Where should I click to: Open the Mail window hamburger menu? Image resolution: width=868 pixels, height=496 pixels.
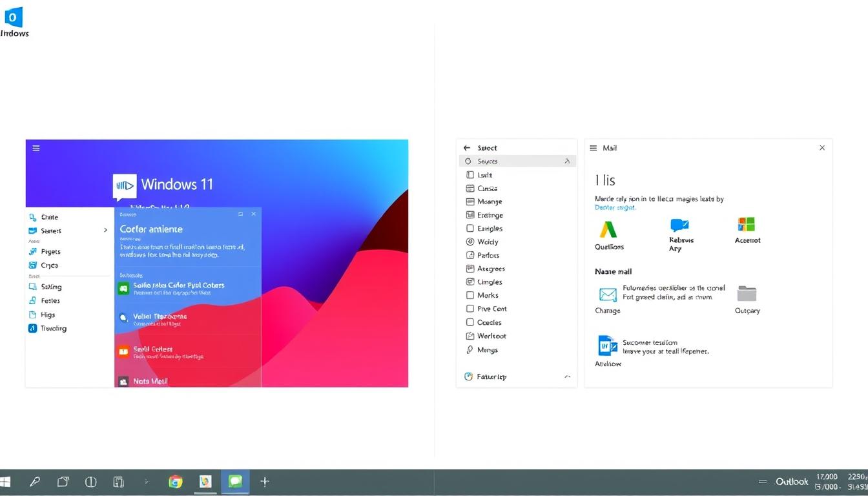[593, 148]
